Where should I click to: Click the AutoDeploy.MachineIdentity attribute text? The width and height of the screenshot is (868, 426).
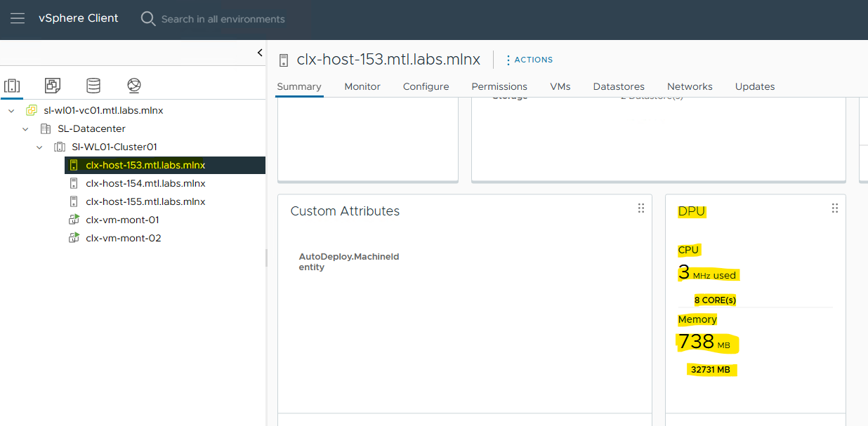click(349, 262)
